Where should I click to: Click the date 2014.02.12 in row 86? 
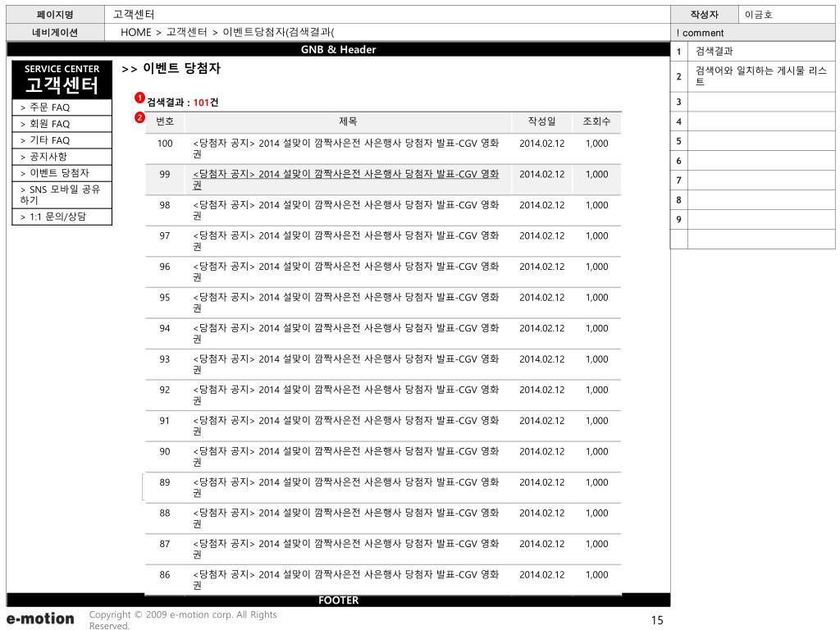coord(541,575)
